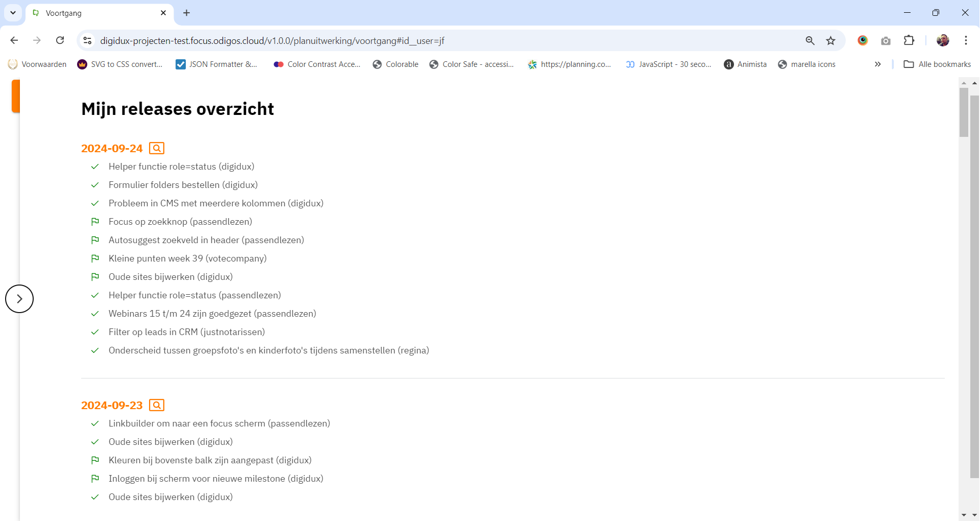The width and height of the screenshot is (980, 521).
Task: Reload the current page
Action: click(60, 40)
